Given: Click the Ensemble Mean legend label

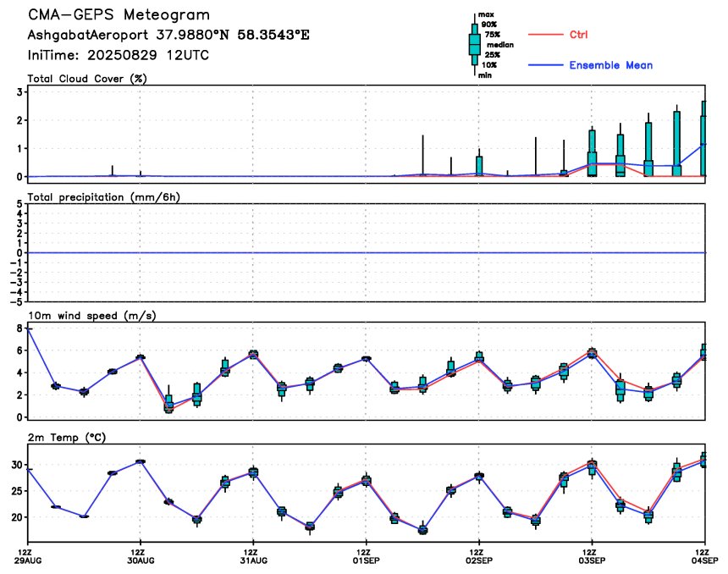Looking at the screenshot, I should 611,65.
